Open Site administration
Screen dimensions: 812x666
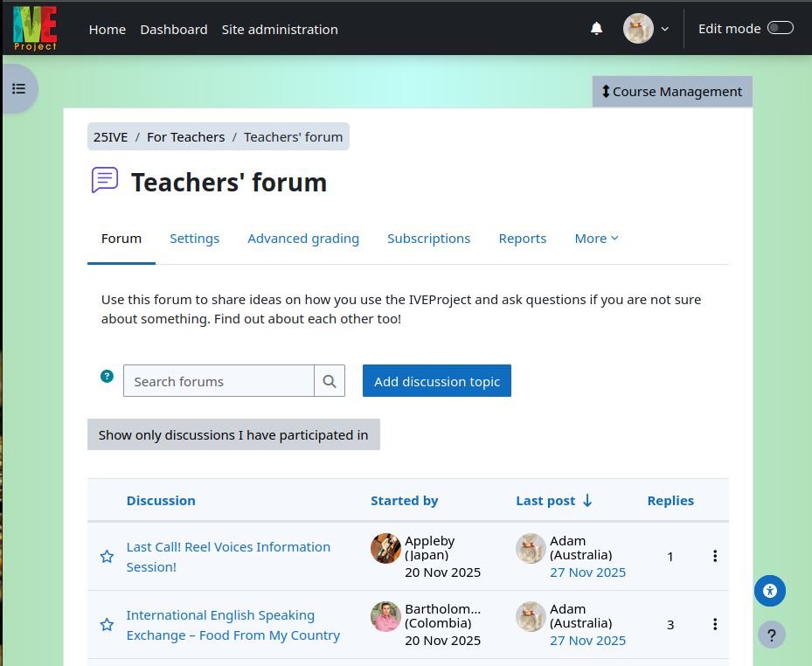coord(280,29)
